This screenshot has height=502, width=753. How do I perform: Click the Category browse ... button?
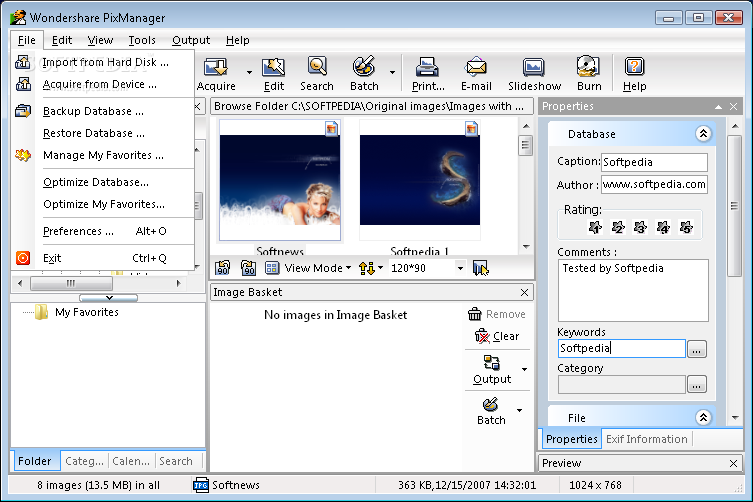click(697, 384)
